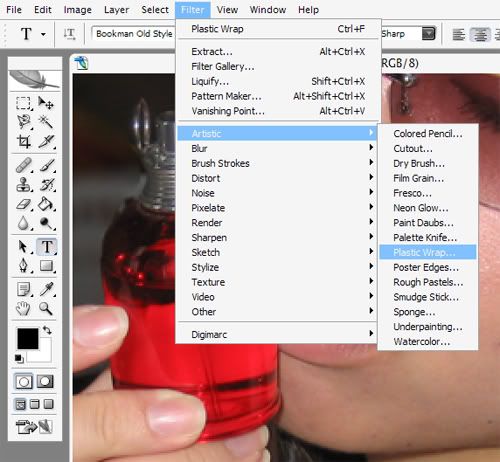The width and height of the screenshot is (500, 462).
Task: Choose Watercolor filter
Action: point(428,342)
